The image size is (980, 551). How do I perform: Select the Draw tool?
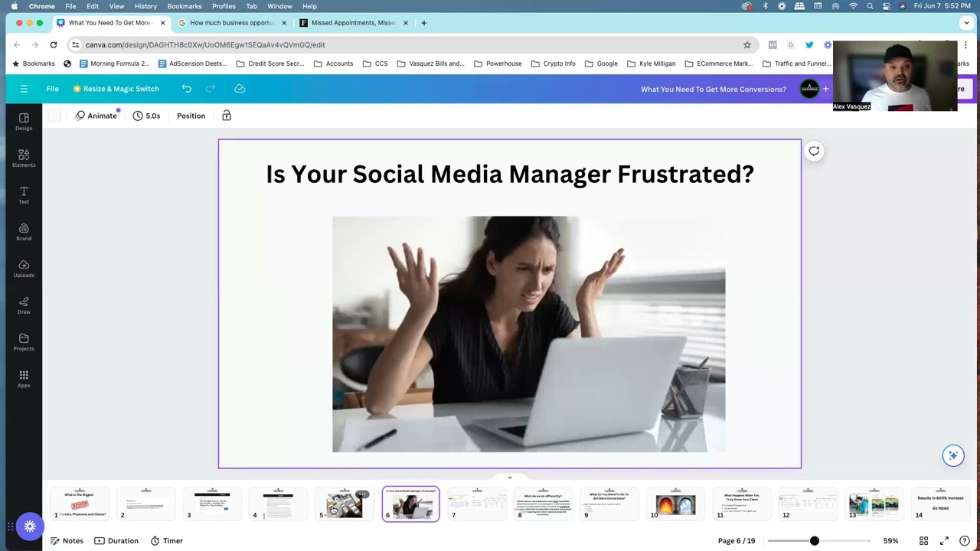[24, 305]
